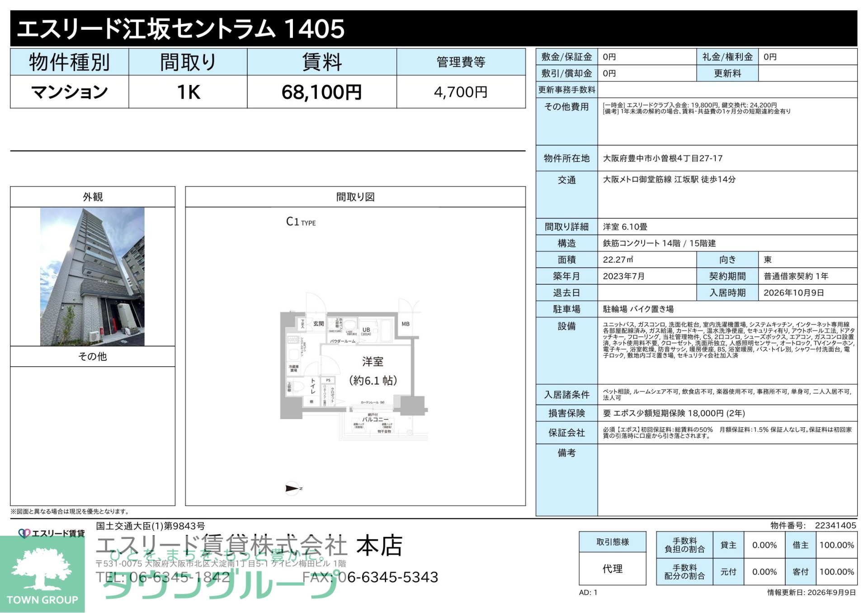Click the build date 2023年7月
This screenshot has width=868, height=613.
pos(624,276)
